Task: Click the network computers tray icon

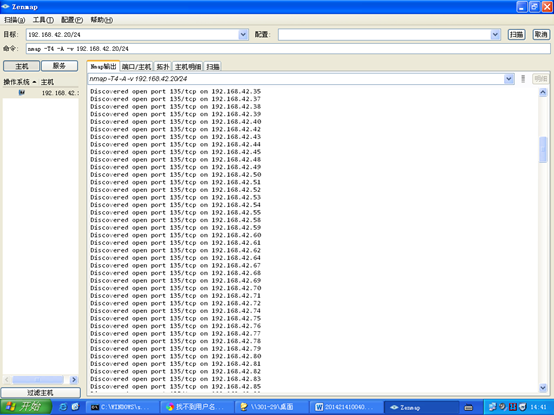Action: pos(492,407)
